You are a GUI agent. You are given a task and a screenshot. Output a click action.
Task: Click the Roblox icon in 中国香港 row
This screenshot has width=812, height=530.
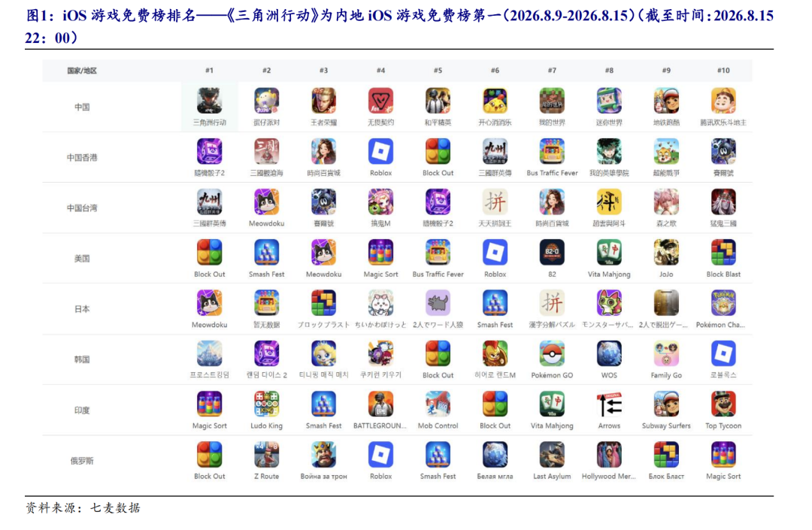click(x=380, y=151)
